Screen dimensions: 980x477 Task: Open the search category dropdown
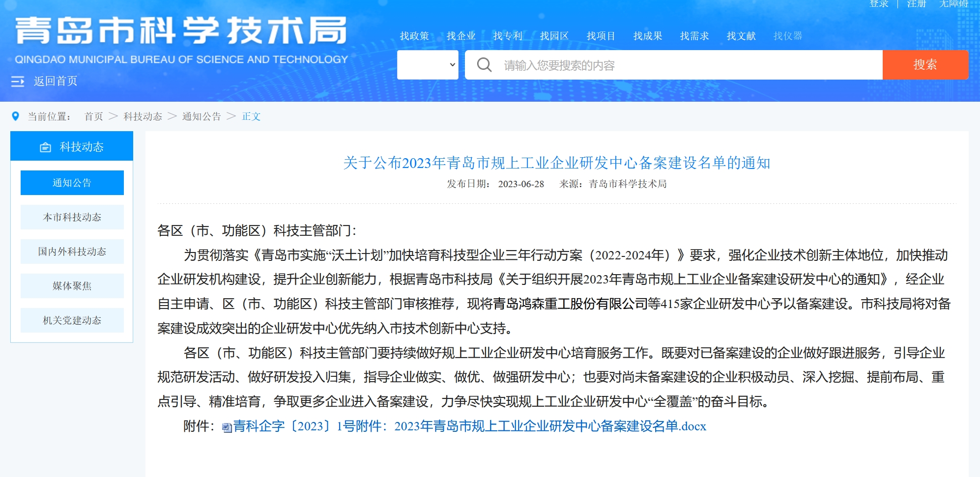coord(428,65)
